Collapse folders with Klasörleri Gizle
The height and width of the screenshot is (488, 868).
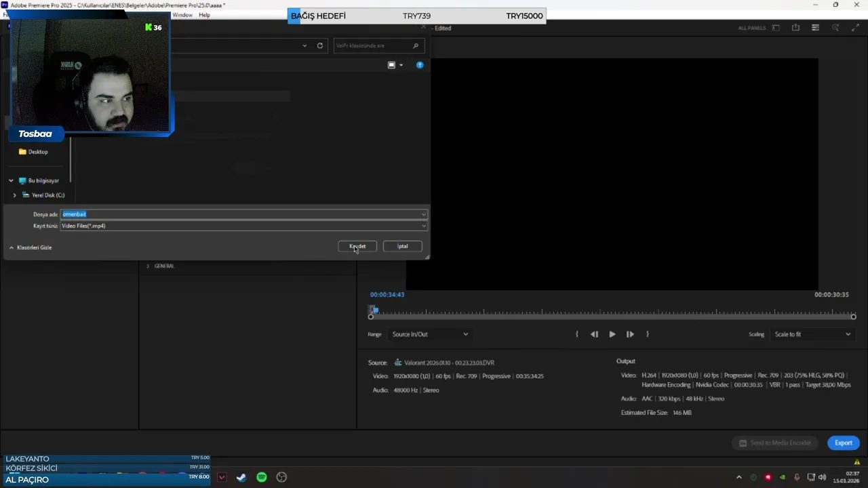click(x=31, y=247)
